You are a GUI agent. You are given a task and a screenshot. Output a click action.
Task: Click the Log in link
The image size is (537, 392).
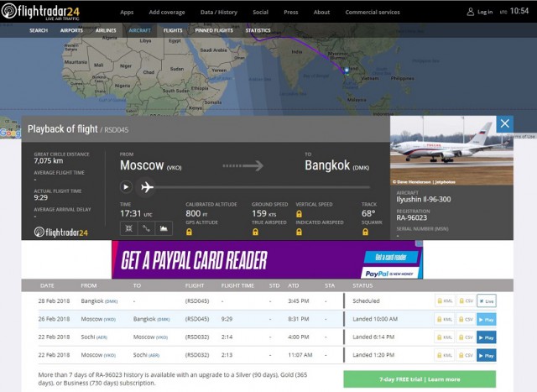click(485, 12)
